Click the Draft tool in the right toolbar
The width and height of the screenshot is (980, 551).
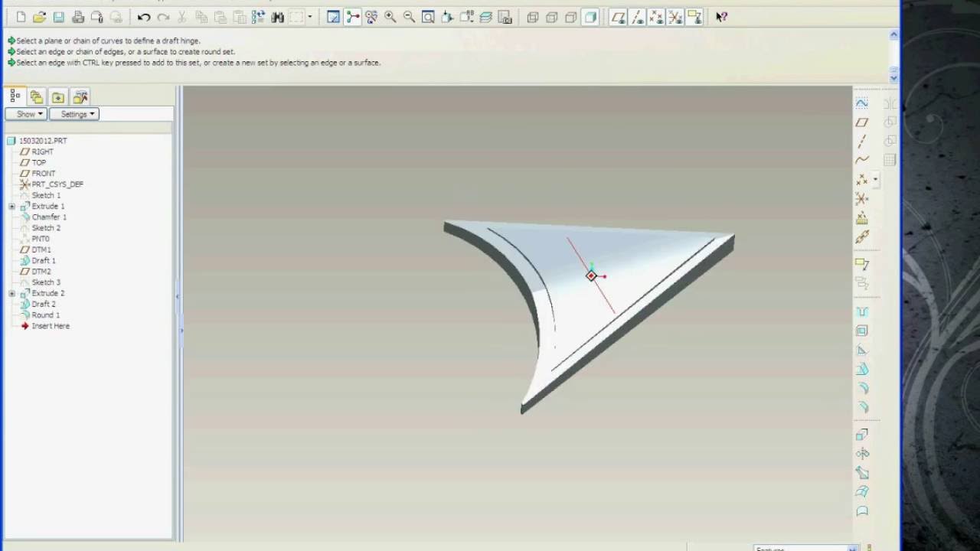[x=862, y=370]
